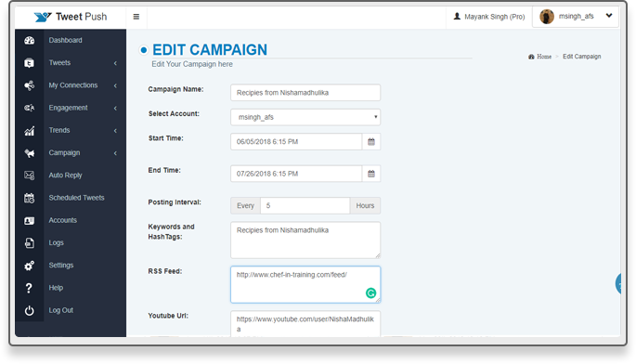636x364 pixels.
Task: Click the msingh_afs profile avatar
Action: (x=547, y=17)
